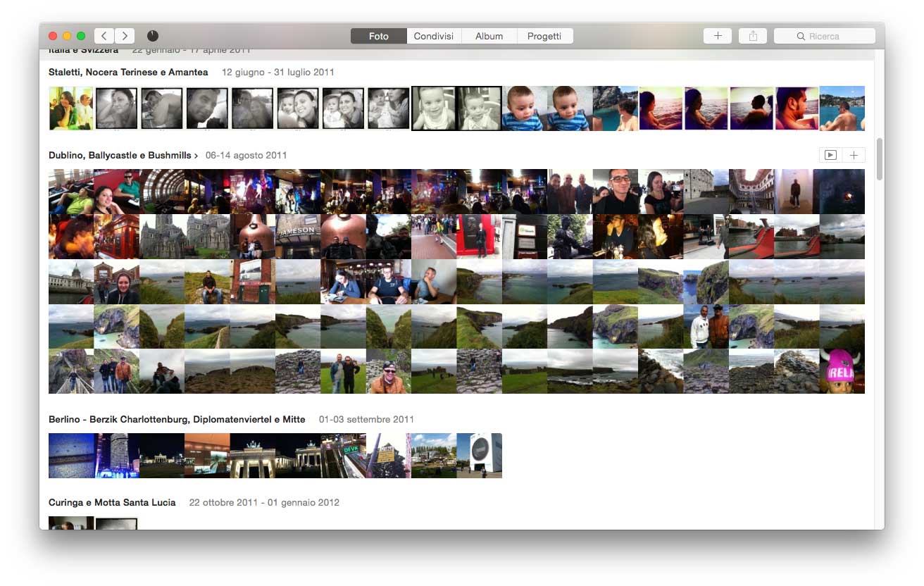Viewport: 924px width, 586px height.
Task: Open the Progetti tab
Action: click(544, 36)
